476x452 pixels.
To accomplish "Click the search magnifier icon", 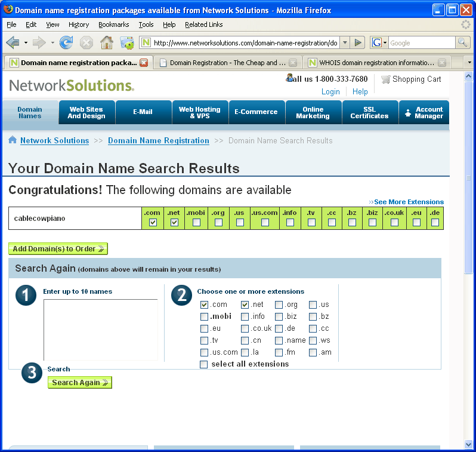I will [x=462, y=42].
